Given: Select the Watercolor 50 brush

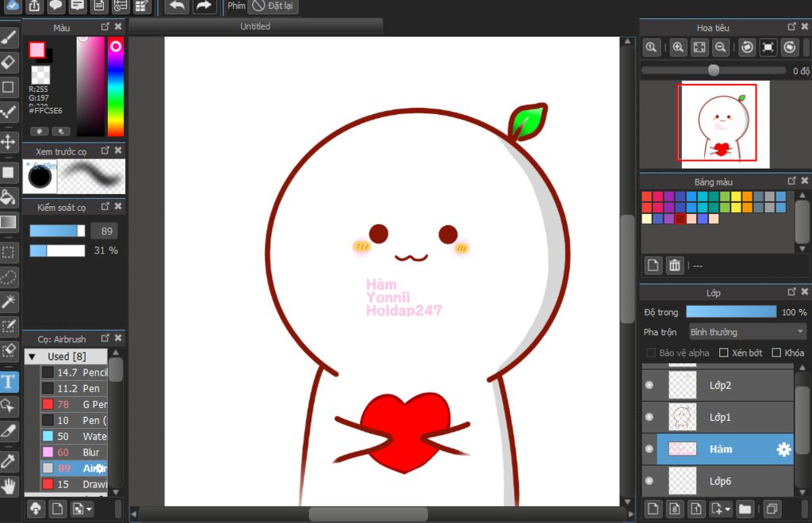Looking at the screenshot, I should pyautogui.click(x=74, y=437).
